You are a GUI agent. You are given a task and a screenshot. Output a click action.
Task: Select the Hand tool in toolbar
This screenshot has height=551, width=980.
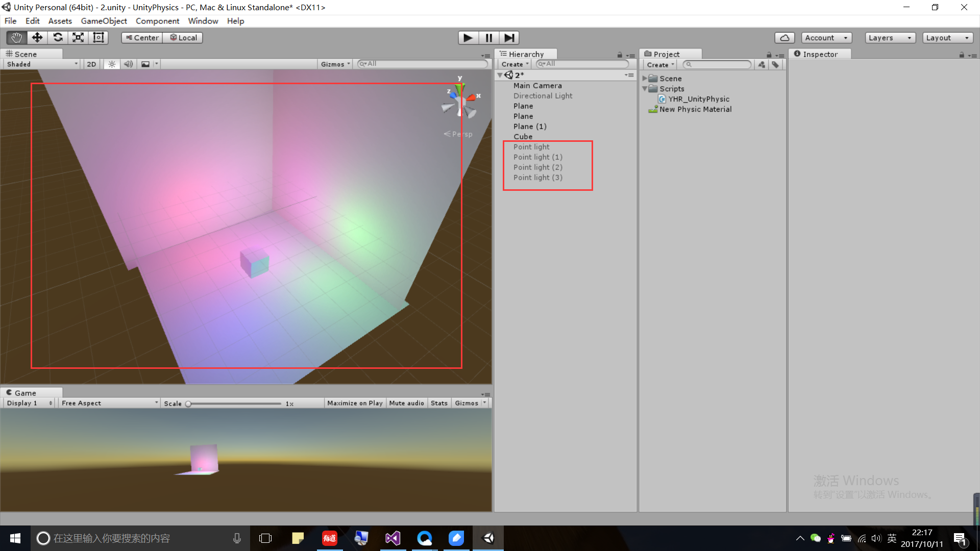(x=16, y=38)
